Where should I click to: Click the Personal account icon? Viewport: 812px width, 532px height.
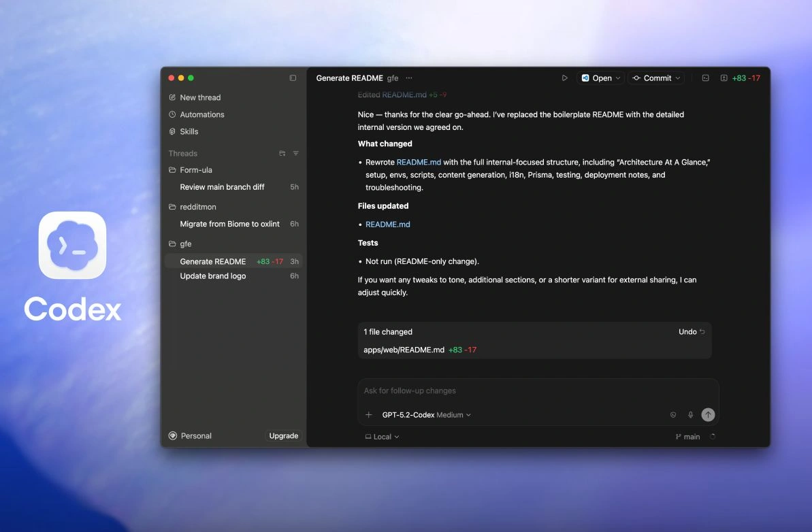[172, 436]
